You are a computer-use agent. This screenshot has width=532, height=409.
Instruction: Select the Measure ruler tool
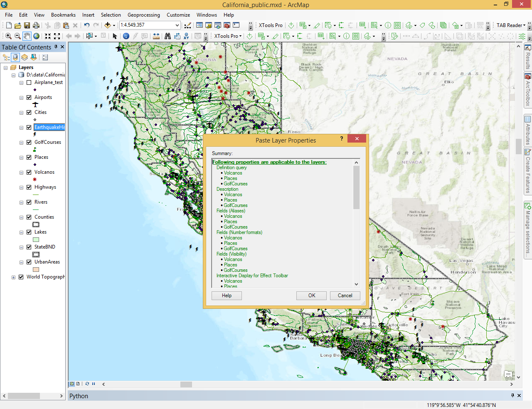(156, 36)
